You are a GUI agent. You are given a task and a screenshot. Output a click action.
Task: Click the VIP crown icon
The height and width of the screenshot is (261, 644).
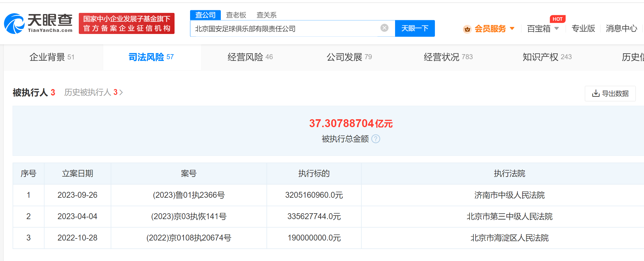tap(467, 29)
